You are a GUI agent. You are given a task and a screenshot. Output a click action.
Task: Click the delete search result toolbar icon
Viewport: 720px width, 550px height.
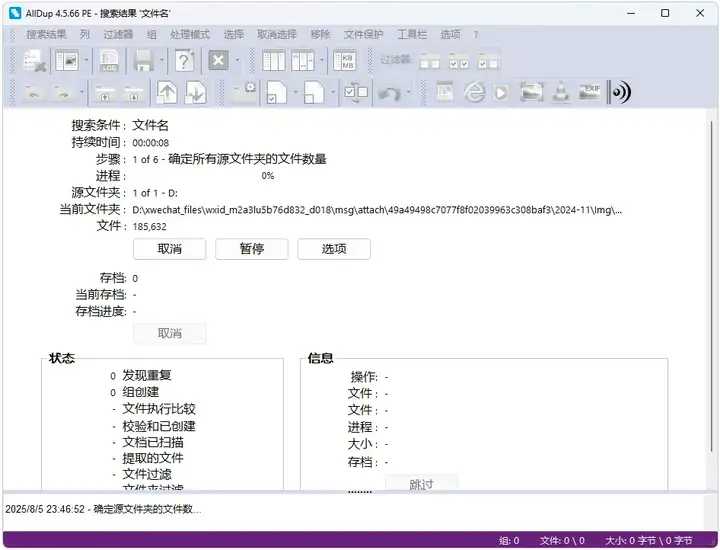click(35, 61)
